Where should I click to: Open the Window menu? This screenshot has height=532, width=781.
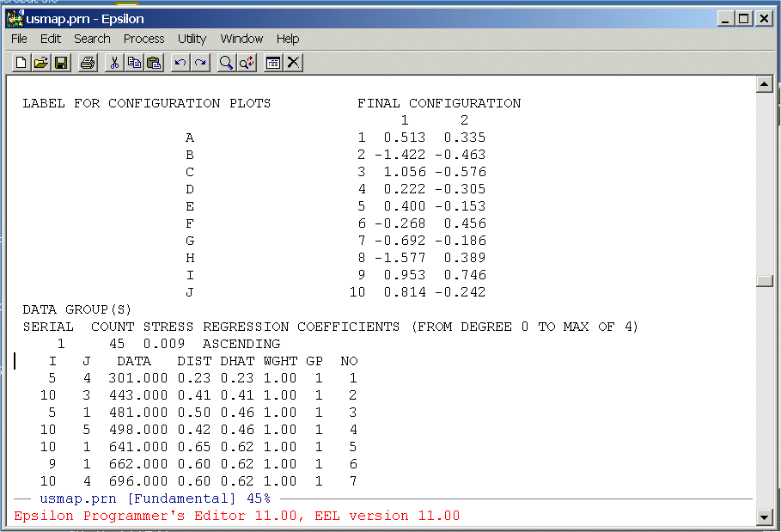click(x=241, y=39)
